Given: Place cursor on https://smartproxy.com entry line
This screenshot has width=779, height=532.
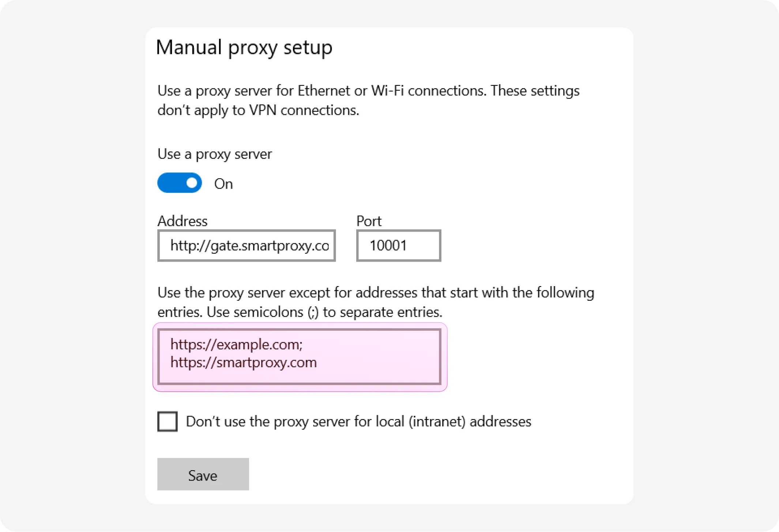Looking at the screenshot, I should 243,362.
